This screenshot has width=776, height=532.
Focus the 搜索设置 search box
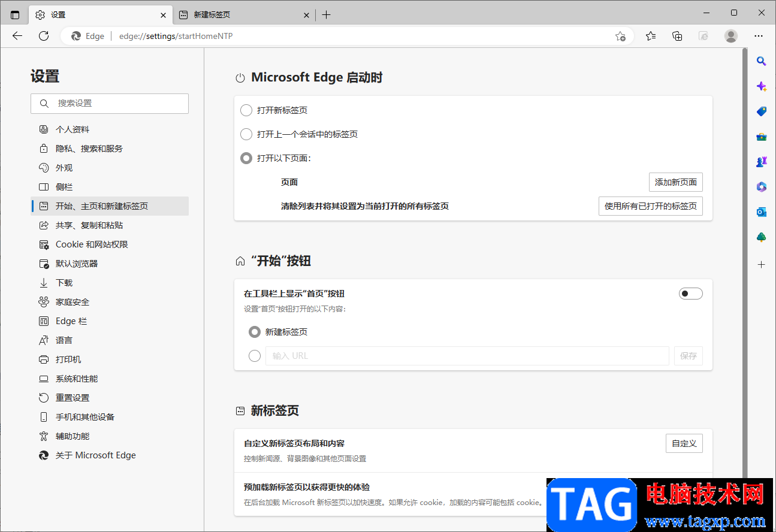(x=110, y=104)
